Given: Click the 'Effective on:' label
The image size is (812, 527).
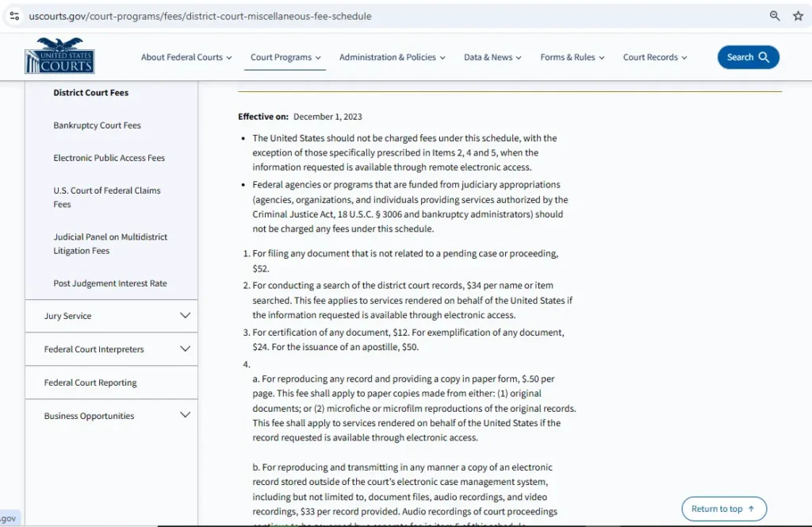Looking at the screenshot, I should (x=263, y=117).
